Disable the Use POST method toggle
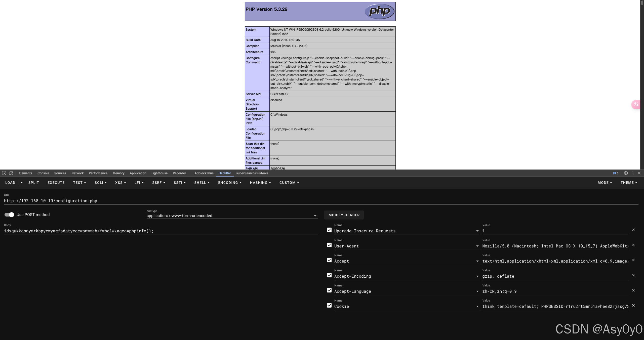644x340 pixels. [x=9, y=215]
